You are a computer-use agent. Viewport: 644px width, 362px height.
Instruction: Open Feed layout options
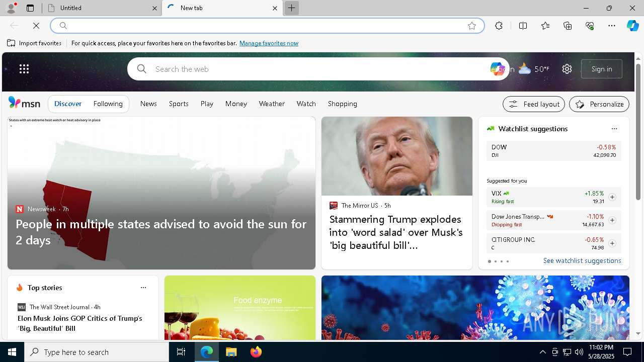point(534,104)
